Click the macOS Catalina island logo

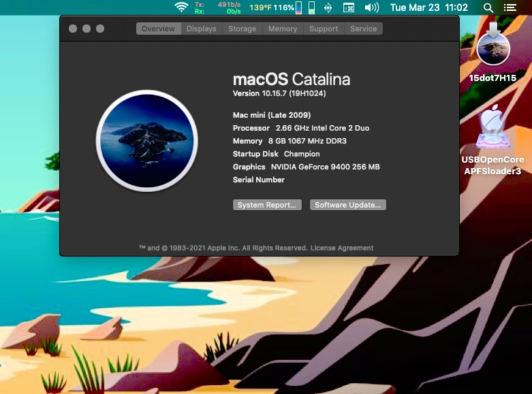click(x=147, y=141)
